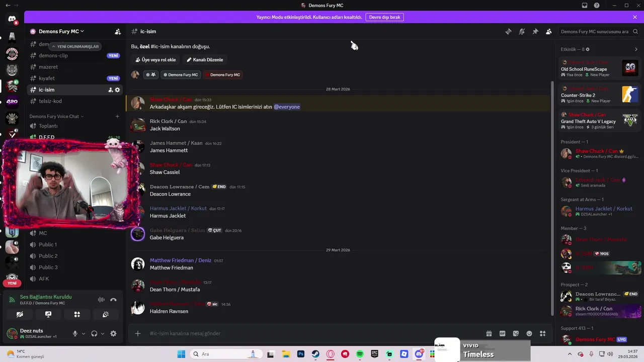This screenshot has width=644, height=362.
Task: Open Counter-Strike 2 activity card
Action: [x=600, y=95]
